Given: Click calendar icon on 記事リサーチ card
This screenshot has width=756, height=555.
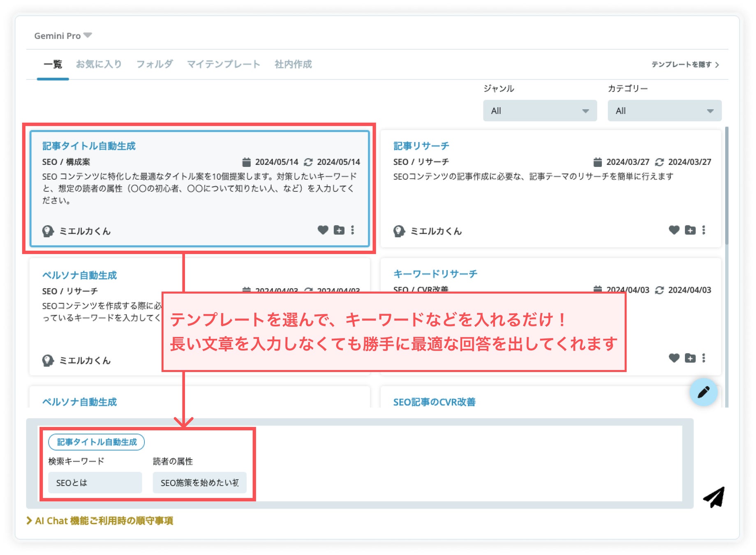Looking at the screenshot, I should (x=597, y=162).
